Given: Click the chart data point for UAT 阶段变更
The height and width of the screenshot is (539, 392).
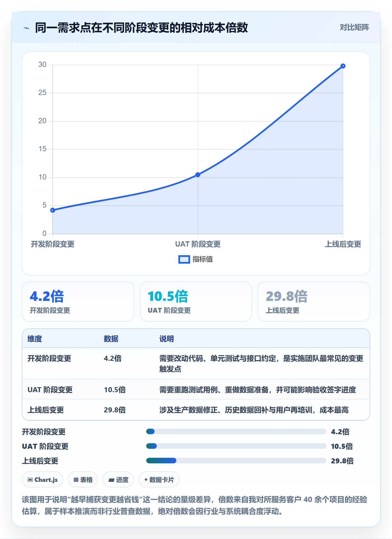Looking at the screenshot, I should [198, 175].
